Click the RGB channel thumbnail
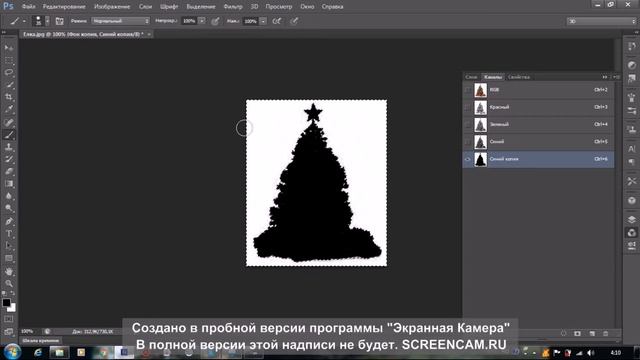The width and height of the screenshot is (640, 360). 480,90
